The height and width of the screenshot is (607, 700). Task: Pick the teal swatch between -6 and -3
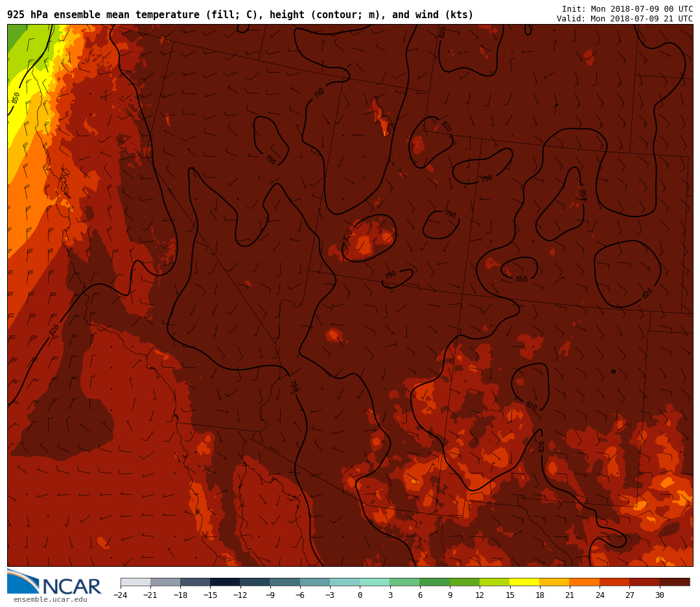tap(315, 582)
